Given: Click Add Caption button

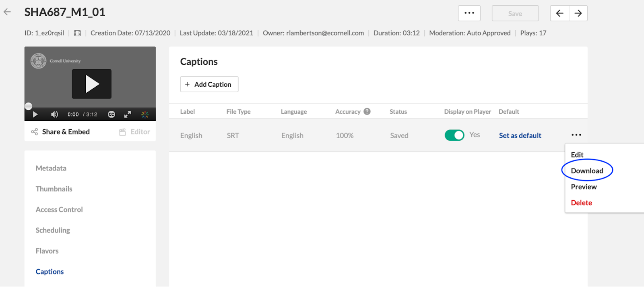Looking at the screenshot, I should [x=209, y=84].
